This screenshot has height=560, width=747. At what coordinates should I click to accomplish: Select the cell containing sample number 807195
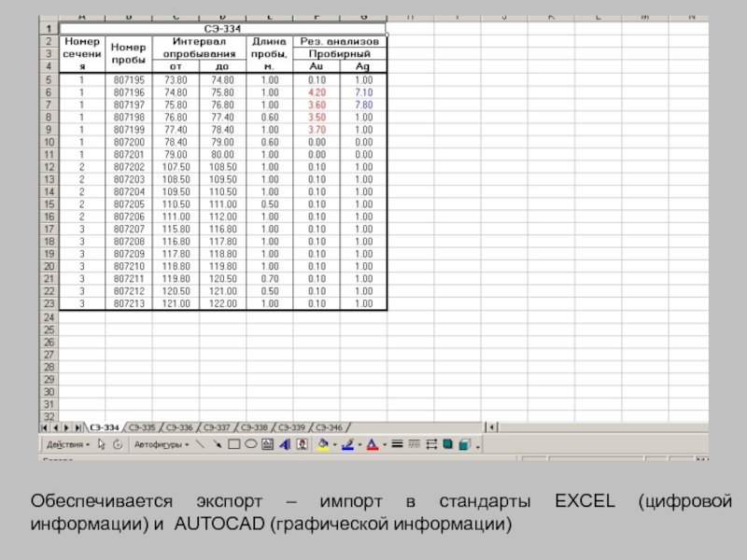pyautogui.click(x=127, y=81)
